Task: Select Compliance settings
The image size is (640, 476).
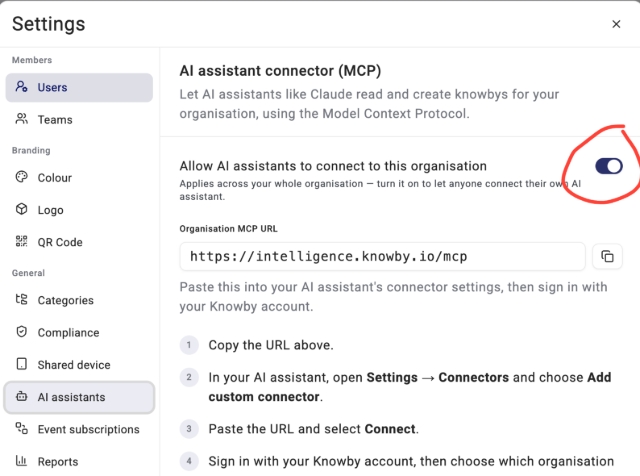Action: (79, 332)
